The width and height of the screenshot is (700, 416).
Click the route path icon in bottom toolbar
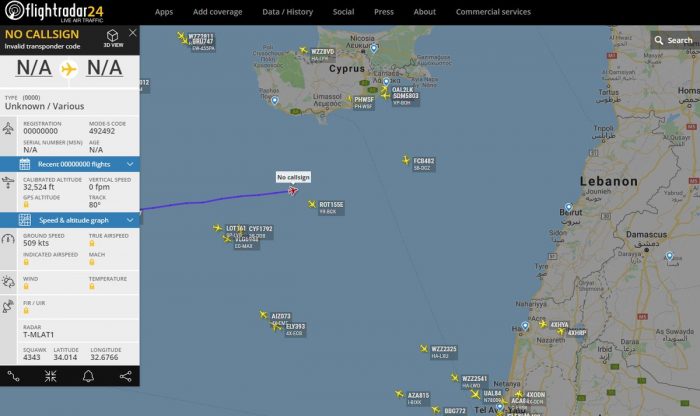13,377
